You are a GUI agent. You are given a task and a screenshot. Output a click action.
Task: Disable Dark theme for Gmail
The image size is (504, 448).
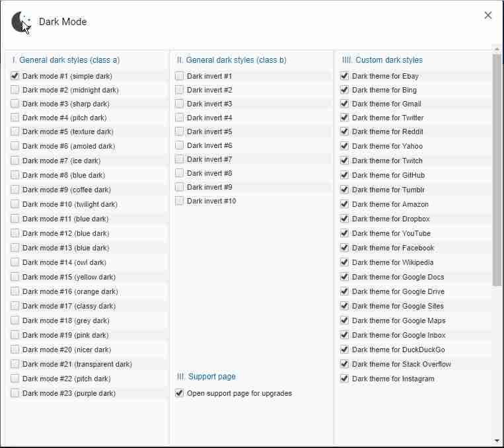coord(344,104)
